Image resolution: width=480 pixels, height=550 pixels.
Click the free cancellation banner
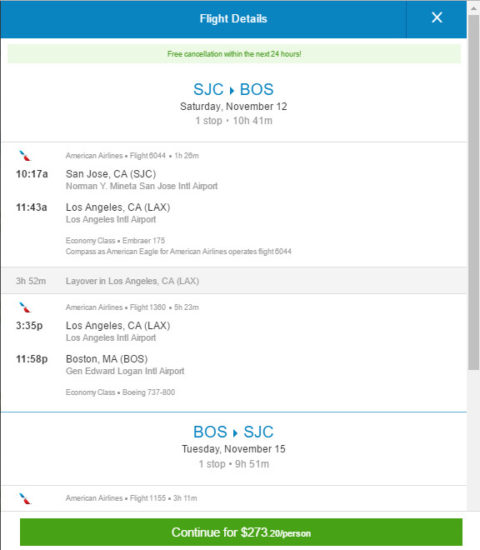point(234,54)
